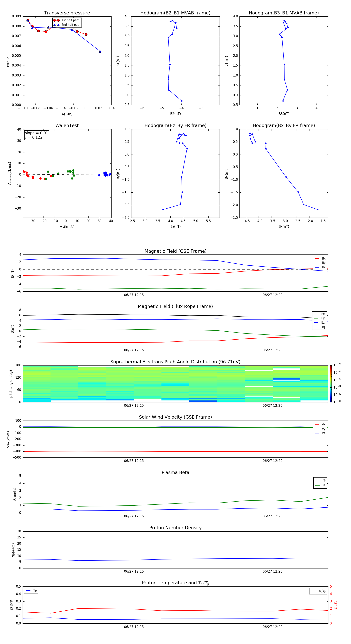This screenshot has height=644, width=351.
Task: Click the 'V_A(km/s)' x-axis label
Action: click(x=67, y=227)
